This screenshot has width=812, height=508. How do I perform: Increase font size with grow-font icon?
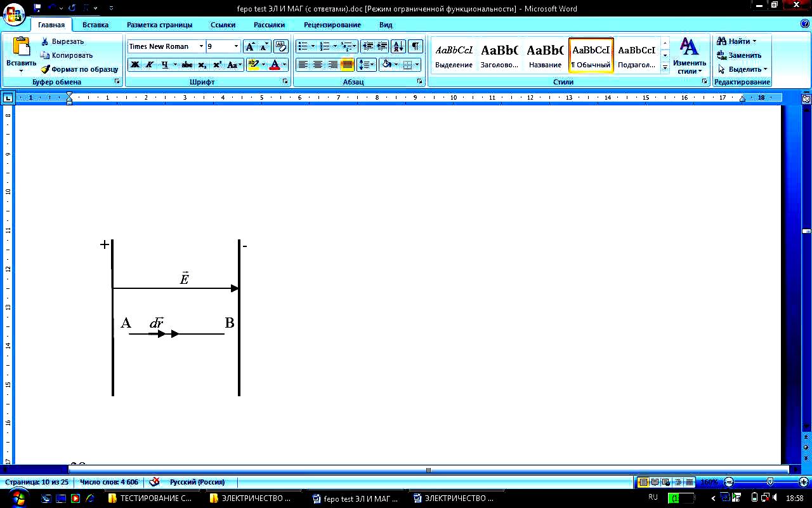[x=250, y=46]
